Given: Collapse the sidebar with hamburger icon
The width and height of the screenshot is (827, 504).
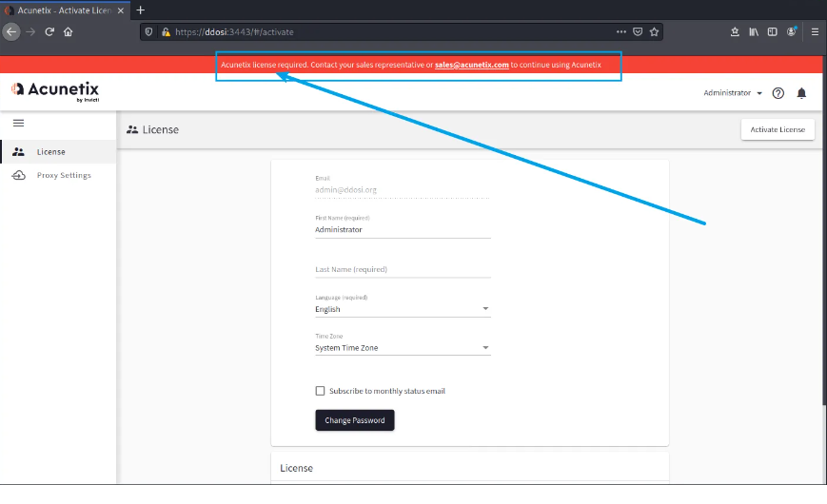Looking at the screenshot, I should pyautogui.click(x=18, y=123).
